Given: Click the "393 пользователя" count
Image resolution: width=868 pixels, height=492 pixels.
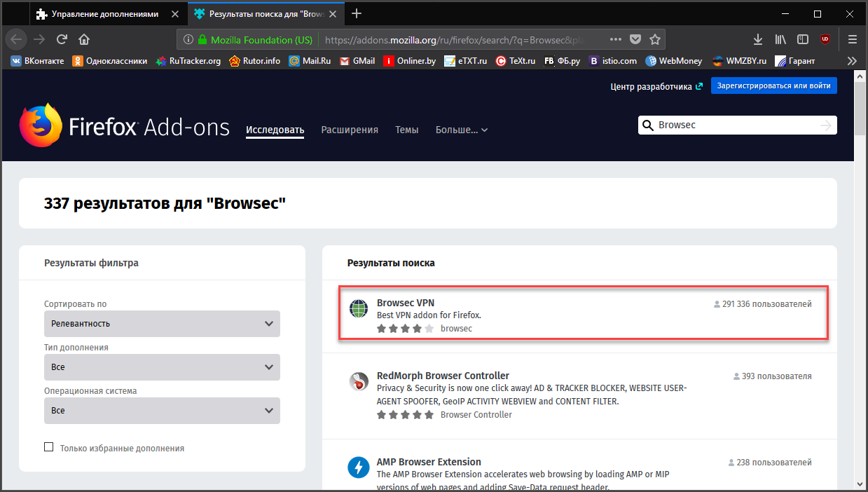Looking at the screenshot, I should (x=773, y=376).
